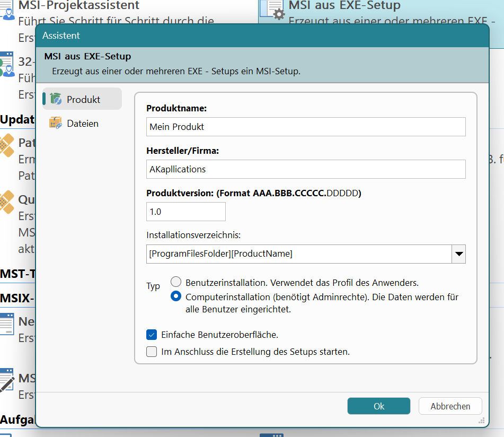Viewport: 504px width, 437px height.
Task: Click the Hersteller/Firma input field
Action: (x=306, y=169)
